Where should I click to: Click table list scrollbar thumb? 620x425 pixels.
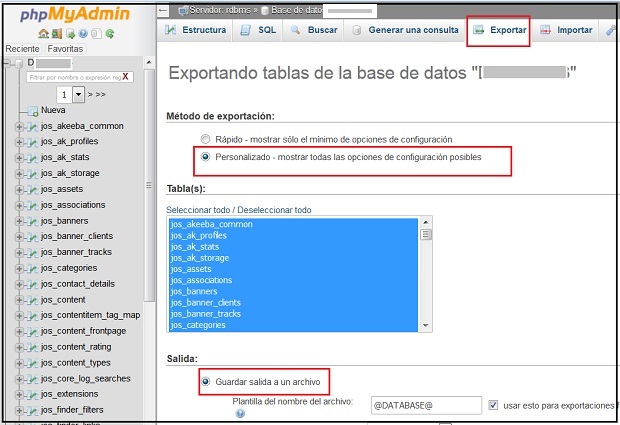tap(425, 234)
